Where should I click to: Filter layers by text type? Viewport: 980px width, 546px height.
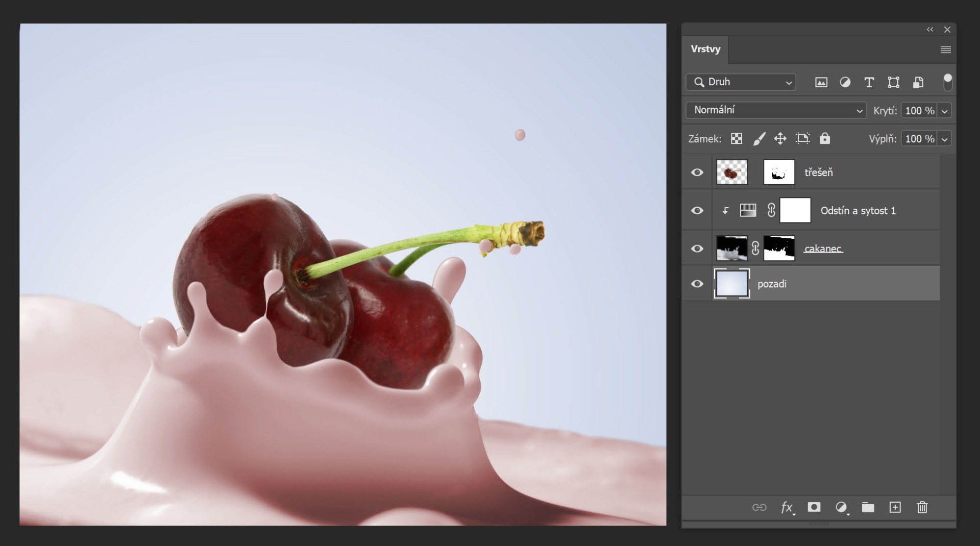[x=869, y=82]
